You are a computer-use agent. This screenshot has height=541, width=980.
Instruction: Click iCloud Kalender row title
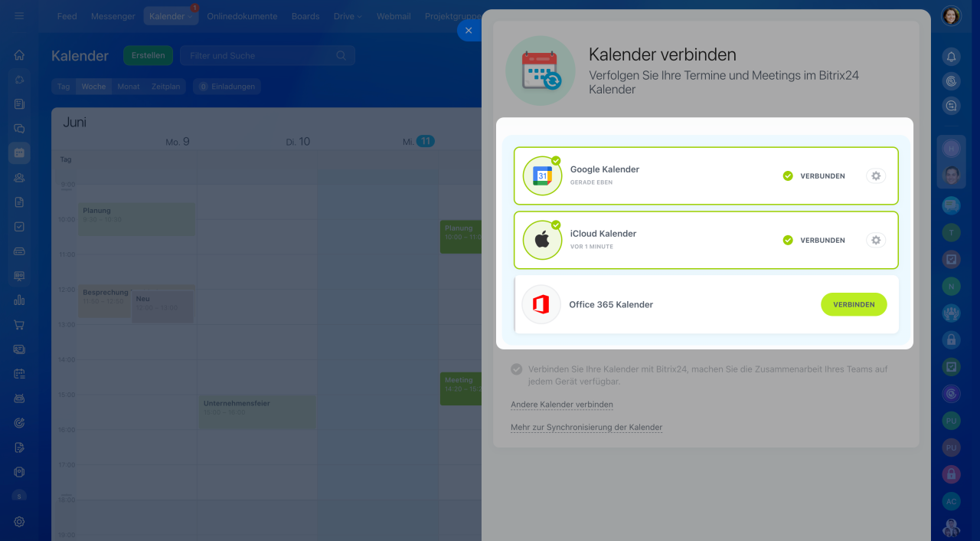(x=603, y=234)
